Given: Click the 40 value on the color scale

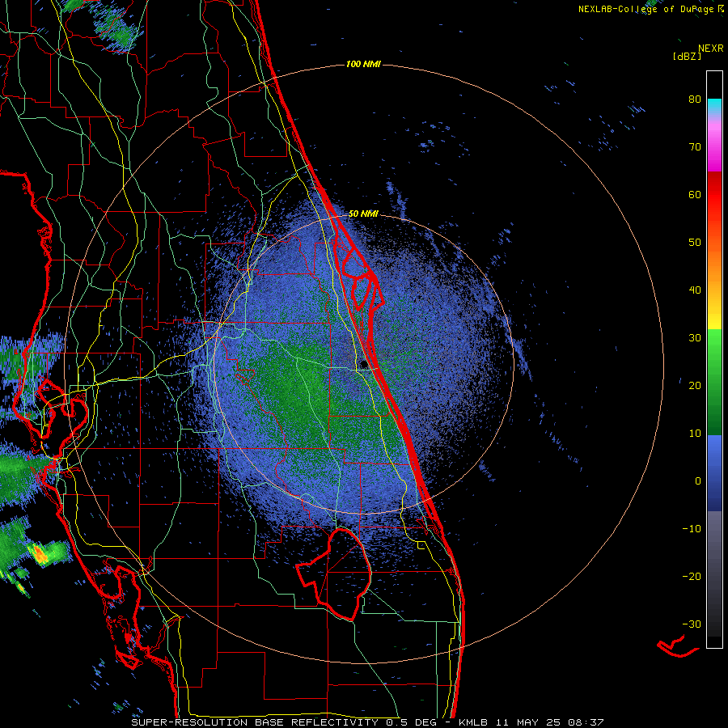Looking at the screenshot, I should [x=695, y=290].
